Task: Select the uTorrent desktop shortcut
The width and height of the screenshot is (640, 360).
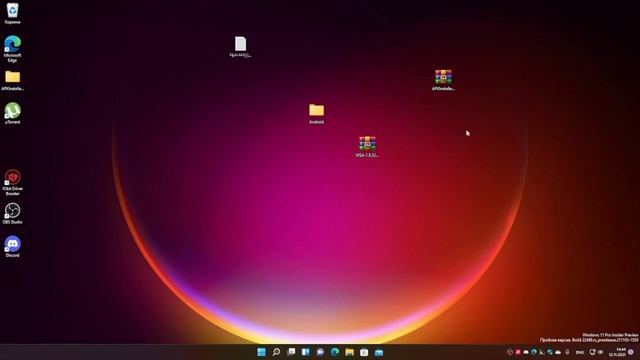Action: [12, 113]
